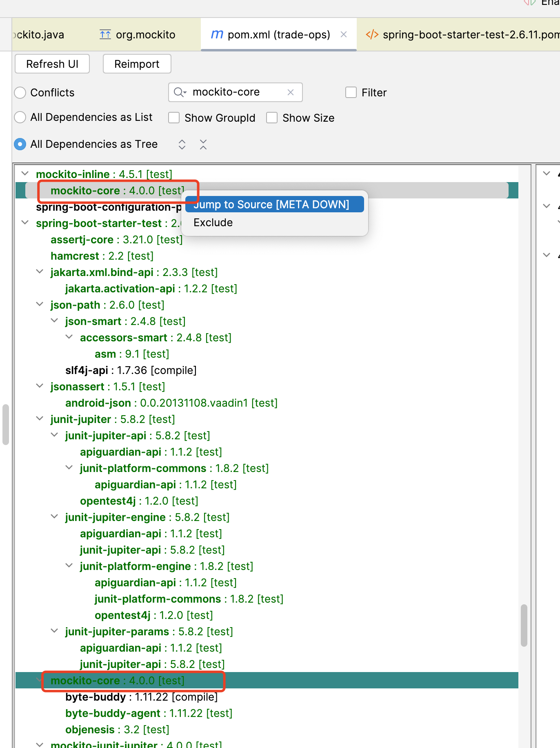Collapse the junit-platform-commons : 1.8.2 expander
Screen dimensions: 560x748
[x=69, y=468]
